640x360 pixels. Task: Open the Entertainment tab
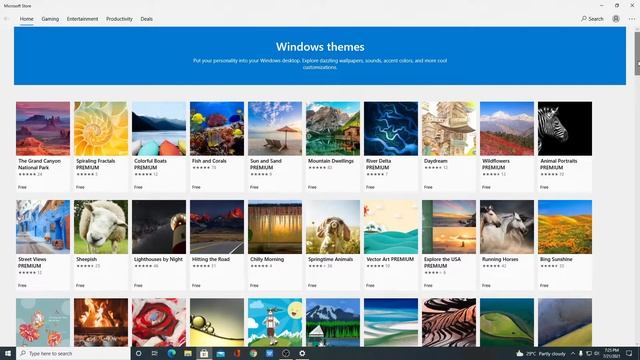coord(82,19)
